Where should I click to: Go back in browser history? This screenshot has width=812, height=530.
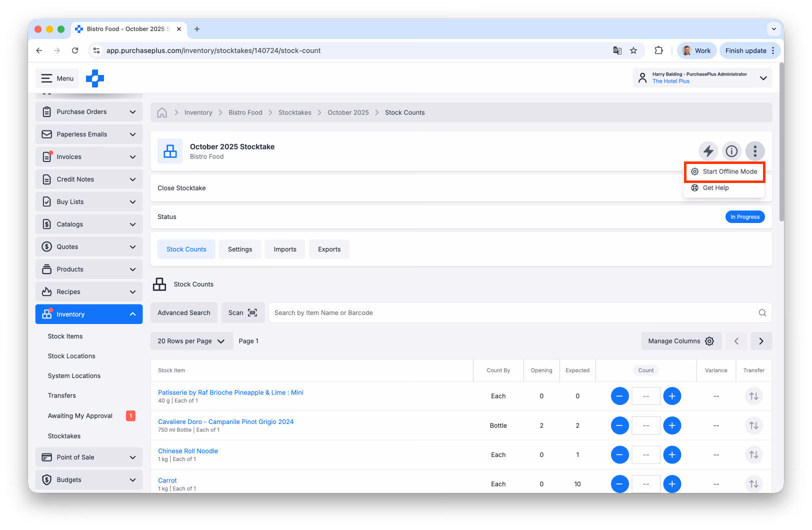point(39,50)
